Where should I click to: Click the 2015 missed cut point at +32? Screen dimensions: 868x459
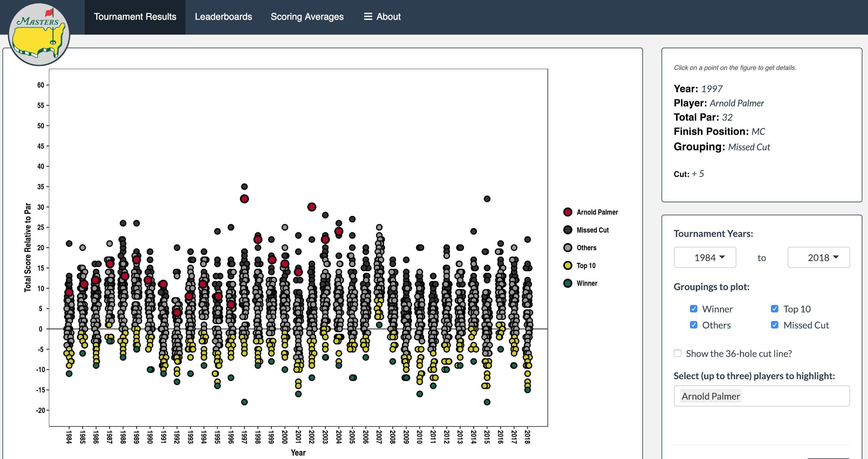(487, 199)
